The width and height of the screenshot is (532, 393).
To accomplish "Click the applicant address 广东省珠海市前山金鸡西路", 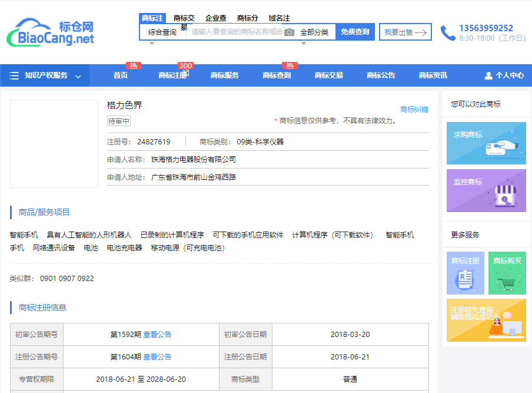I will point(194,177).
